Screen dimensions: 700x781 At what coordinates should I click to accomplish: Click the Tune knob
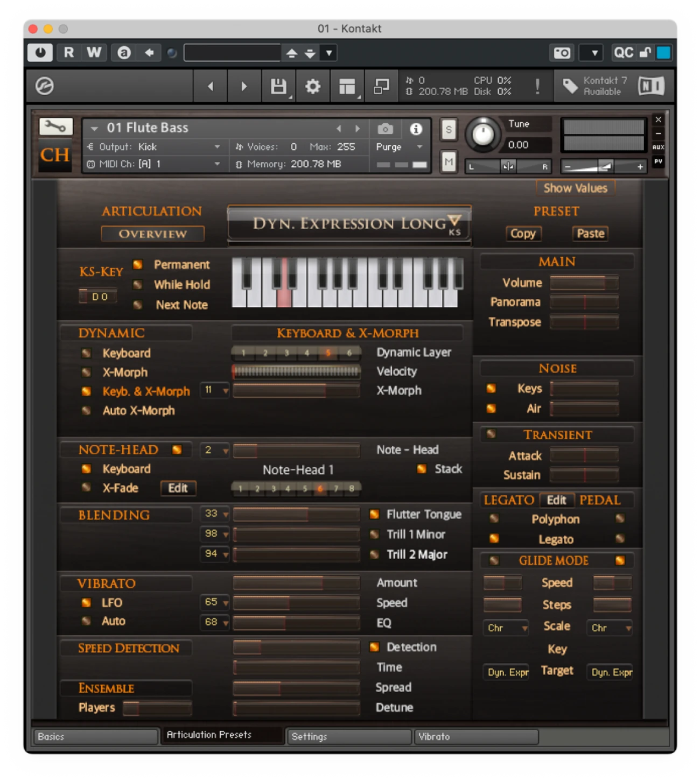483,133
